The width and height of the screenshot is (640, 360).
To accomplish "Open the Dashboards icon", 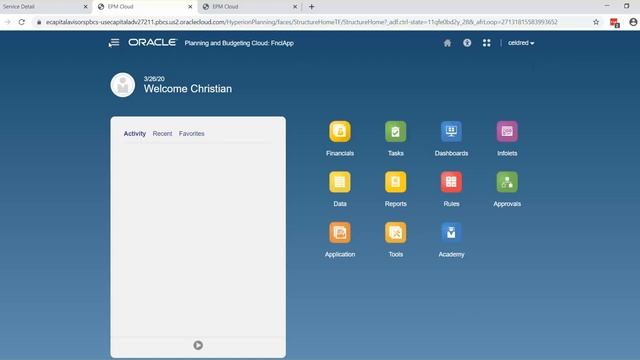I will pos(451,131).
